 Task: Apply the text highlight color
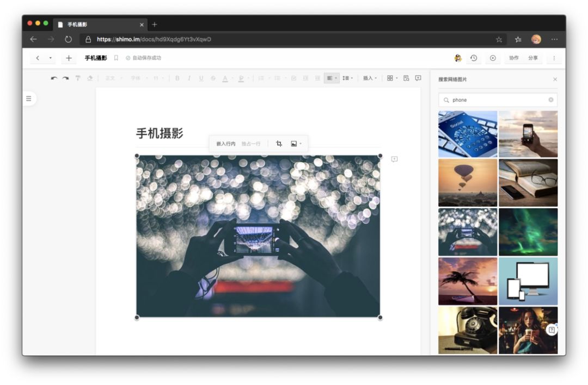coord(241,78)
